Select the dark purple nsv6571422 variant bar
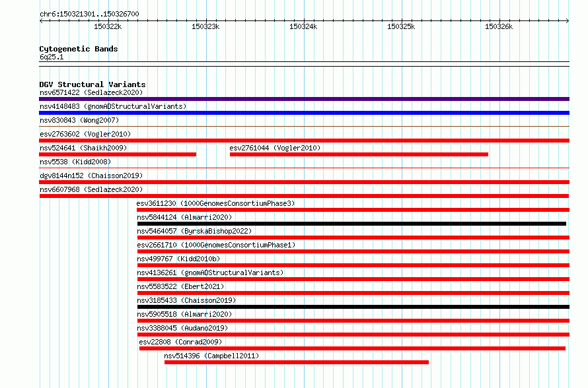Viewport: 588px width, 388px height. tap(304, 99)
